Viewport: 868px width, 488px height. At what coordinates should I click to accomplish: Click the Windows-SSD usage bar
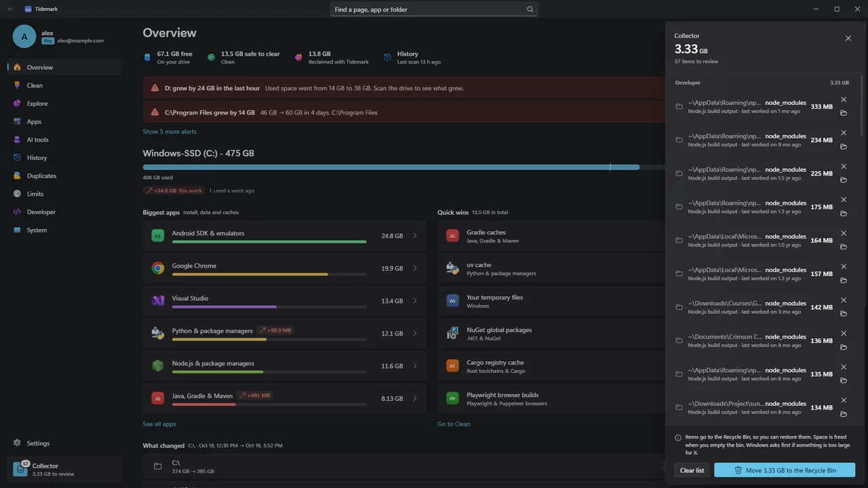tap(403, 167)
